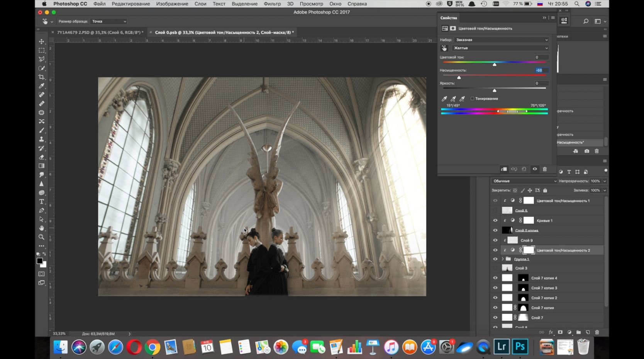
Task: Select the Content-Aware Move tool
Action: pyautogui.click(x=41, y=121)
